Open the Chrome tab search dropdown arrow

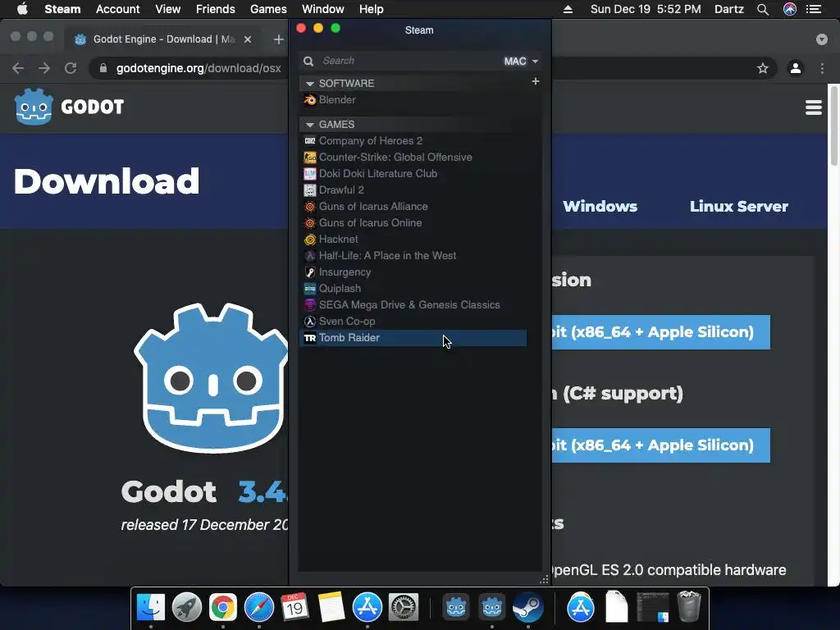click(x=822, y=39)
